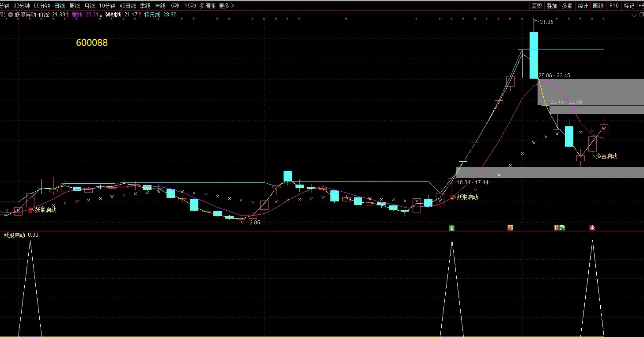This screenshot has width=644, height=337.
Task: Click the 统计 statistics button
Action: pos(583,6)
